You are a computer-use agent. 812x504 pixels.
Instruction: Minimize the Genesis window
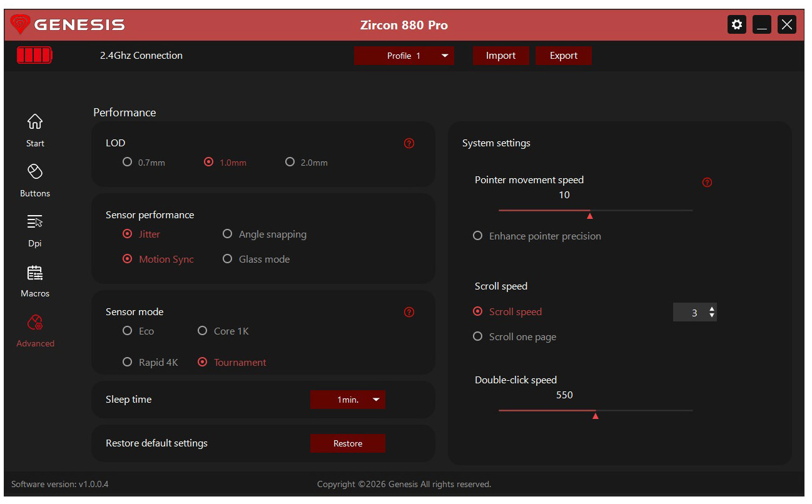pyautogui.click(x=762, y=24)
